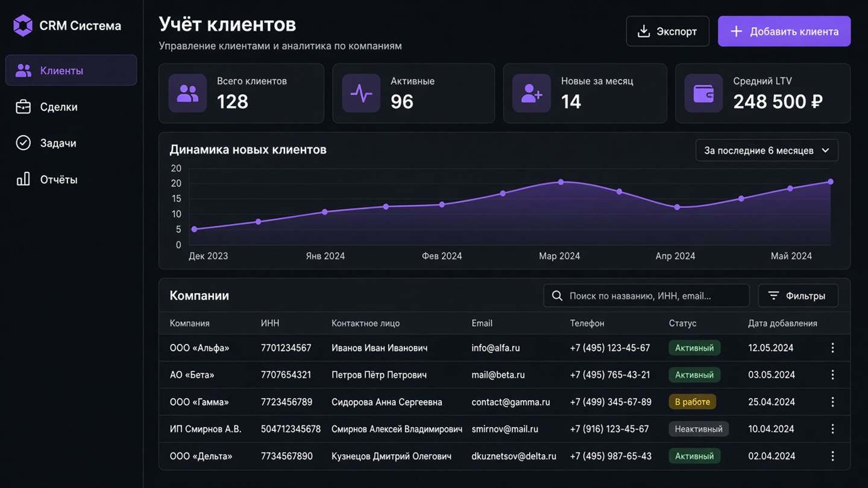Open the Задачи section

point(71,143)
